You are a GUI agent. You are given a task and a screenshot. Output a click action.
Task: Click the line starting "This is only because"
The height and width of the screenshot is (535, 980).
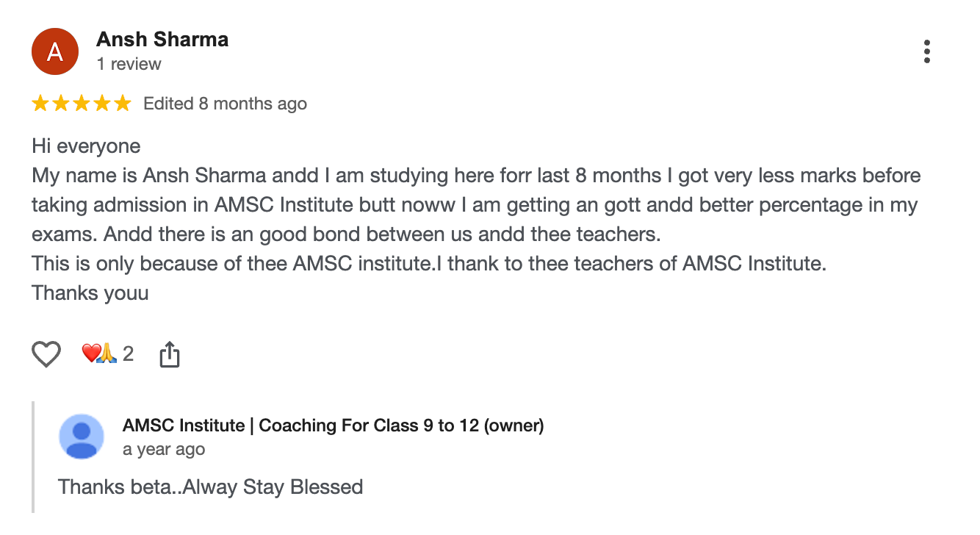tap(429, 264)
